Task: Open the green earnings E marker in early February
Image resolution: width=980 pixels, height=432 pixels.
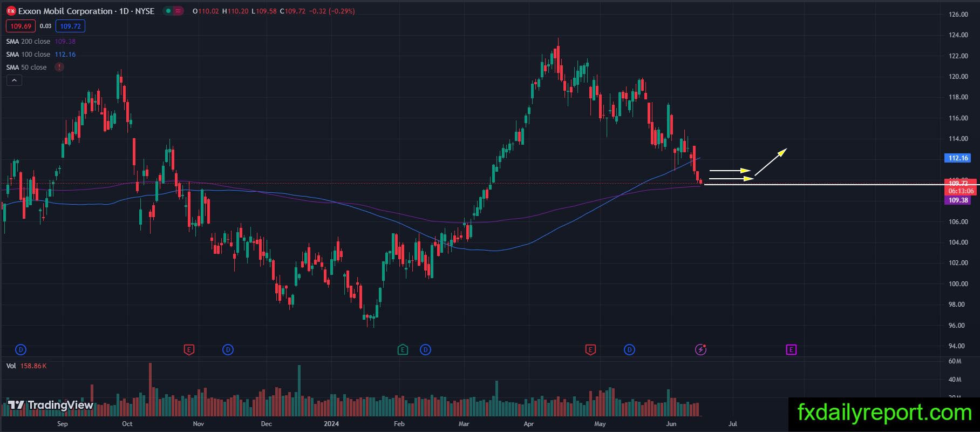Action: coord(403,350)
